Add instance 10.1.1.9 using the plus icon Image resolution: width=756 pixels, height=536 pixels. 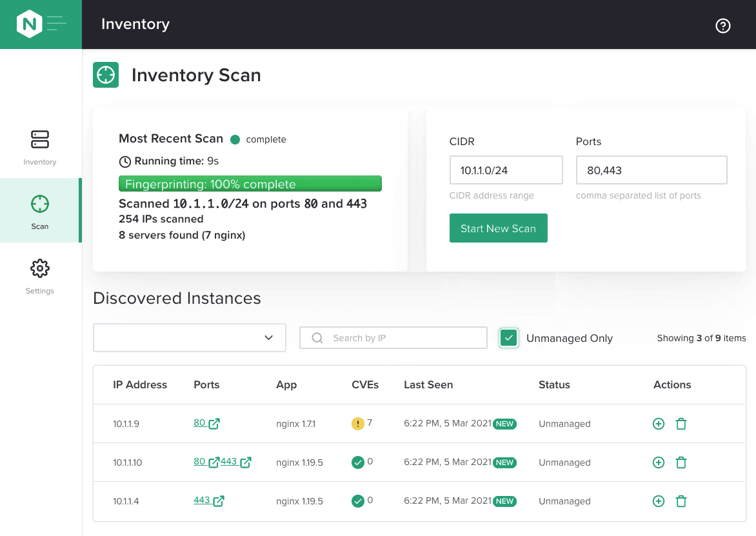(658, 424)
